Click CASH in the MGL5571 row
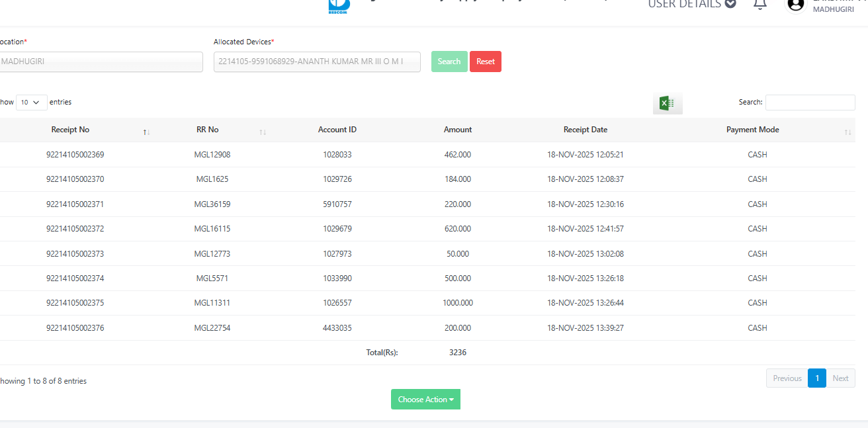This screenshot has height=428, width=868. coord(758,278)
